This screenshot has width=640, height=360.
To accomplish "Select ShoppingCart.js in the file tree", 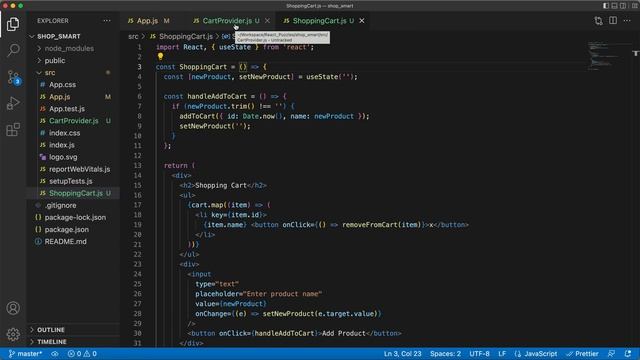I will coord(76,193).
